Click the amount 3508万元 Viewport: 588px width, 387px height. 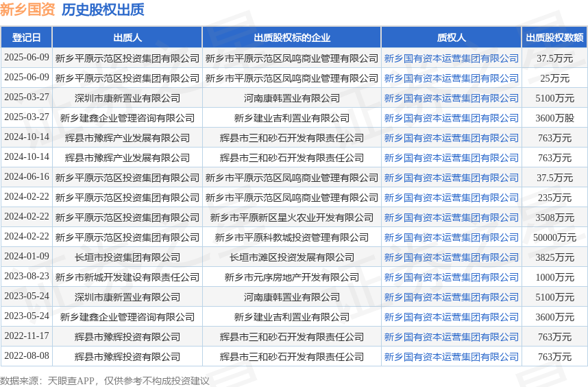[x=554, y=218]
